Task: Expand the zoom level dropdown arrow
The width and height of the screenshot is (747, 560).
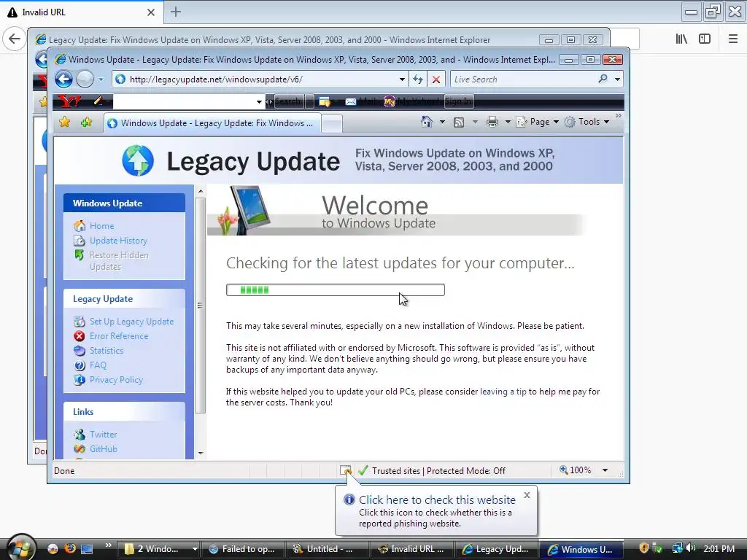Action: pyautogui.click(x=605, y=470)
